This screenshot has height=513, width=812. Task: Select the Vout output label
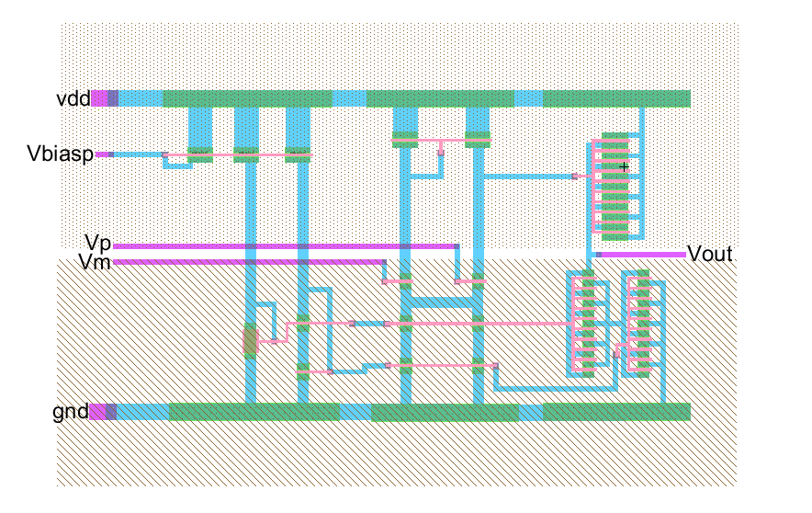pyautogui.click(x=709, y=255)
